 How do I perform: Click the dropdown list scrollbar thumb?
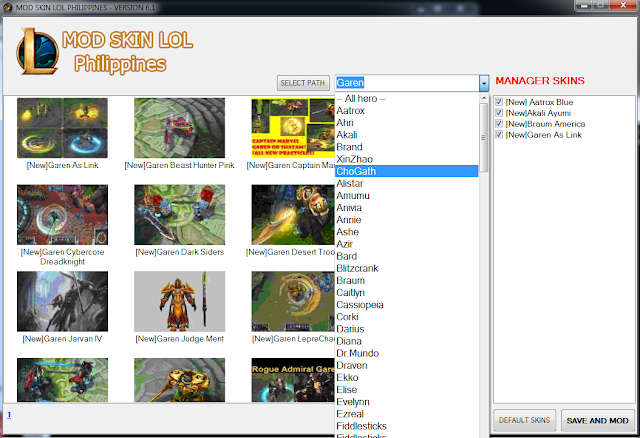pos(484,138)
